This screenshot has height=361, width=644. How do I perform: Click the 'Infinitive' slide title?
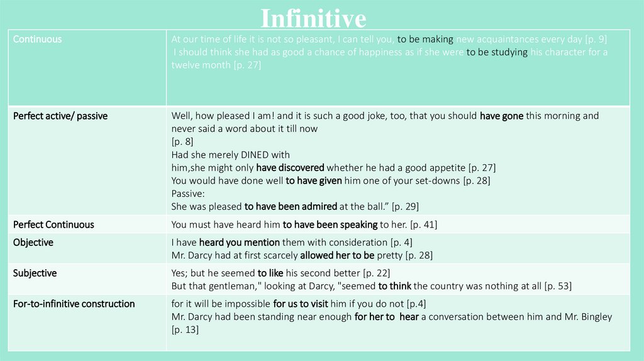313,18
